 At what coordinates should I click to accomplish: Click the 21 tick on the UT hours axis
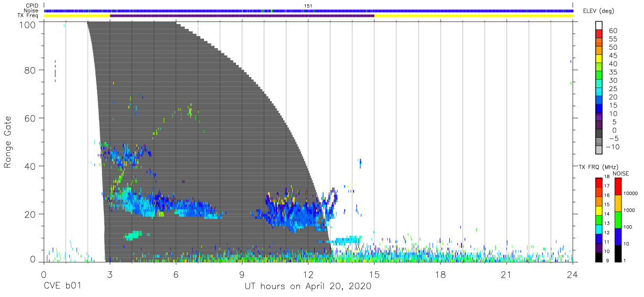[507, 274]
